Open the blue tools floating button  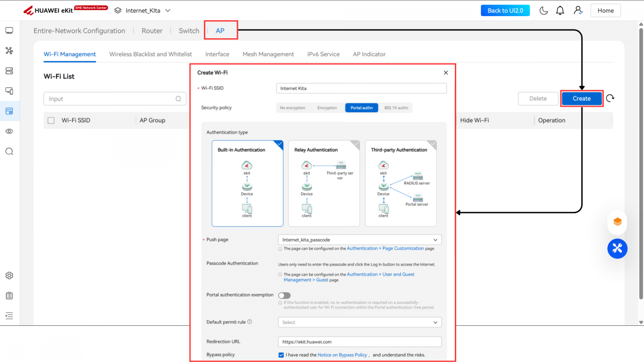tap(617, 249)
